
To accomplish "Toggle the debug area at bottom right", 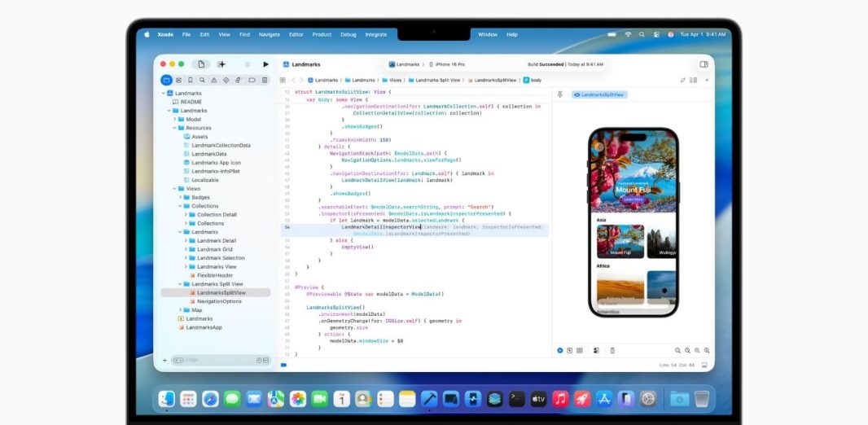I will click(x=704, y=366).
